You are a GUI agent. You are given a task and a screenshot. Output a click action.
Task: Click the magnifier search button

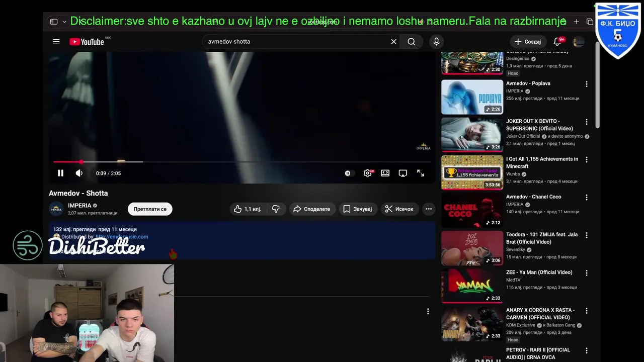pos(412,42)
